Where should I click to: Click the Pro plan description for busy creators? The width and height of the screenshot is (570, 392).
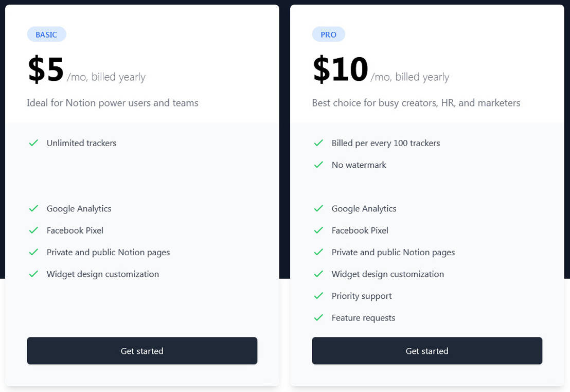pos(416,103)
